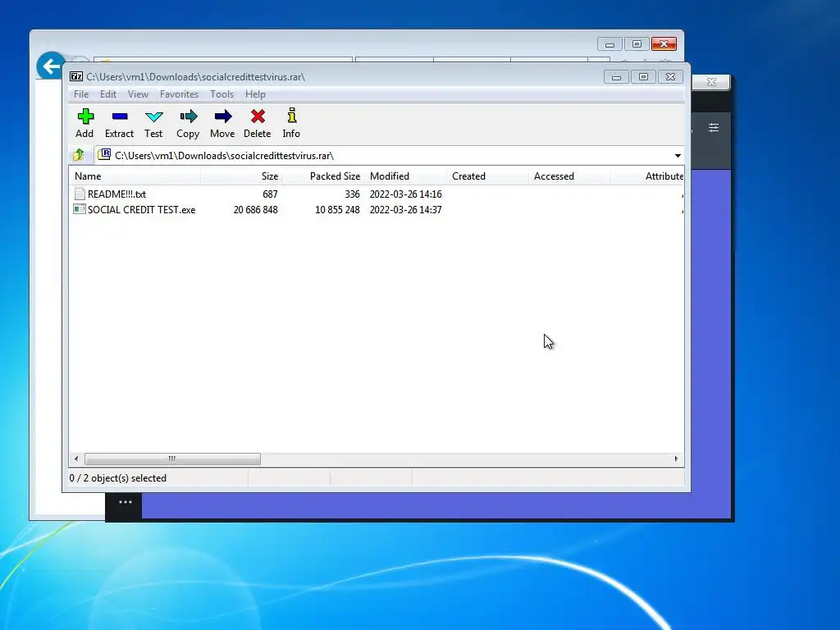The image size is (840, 630).
Task: Minimize the 7-Zip window
Action: pyautogui.click(x=616, y=77)
